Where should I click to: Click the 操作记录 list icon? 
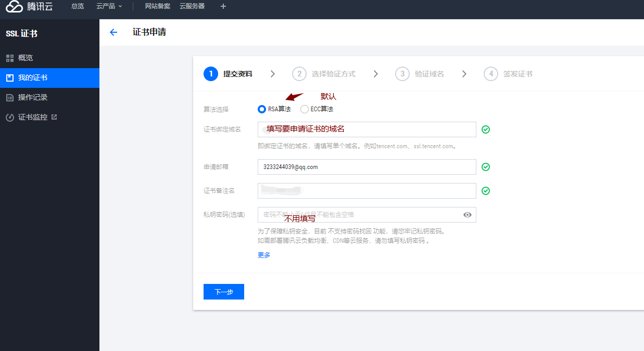point(9,97)
